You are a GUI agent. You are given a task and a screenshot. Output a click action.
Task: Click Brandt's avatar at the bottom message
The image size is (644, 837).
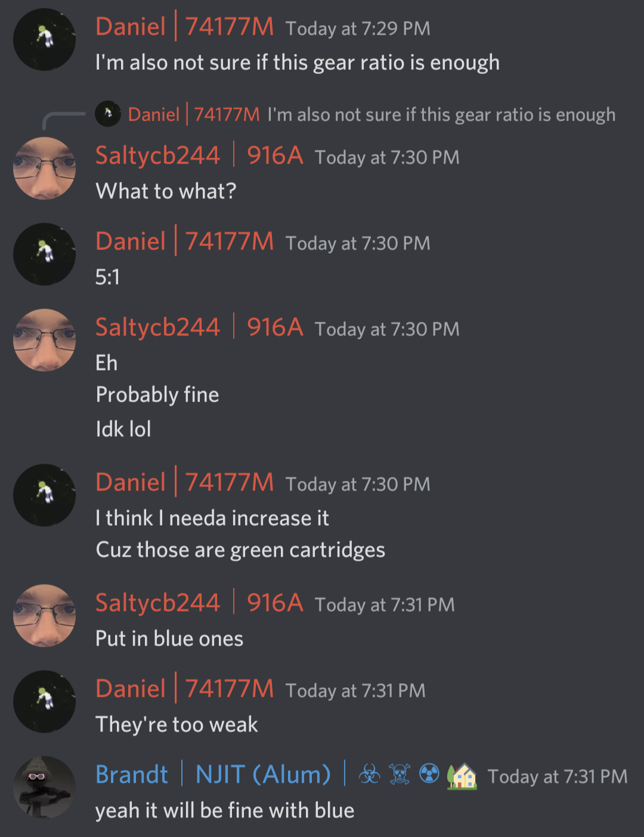45,787
